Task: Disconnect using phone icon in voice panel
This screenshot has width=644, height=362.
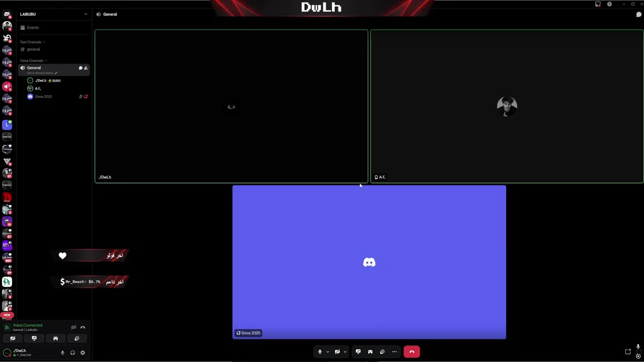Action: tap(83, 327)
